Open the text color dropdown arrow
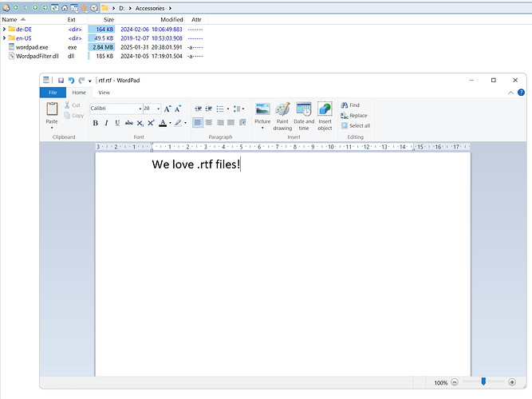This screenshot has width=532, height=399. [x=170, y=123]
